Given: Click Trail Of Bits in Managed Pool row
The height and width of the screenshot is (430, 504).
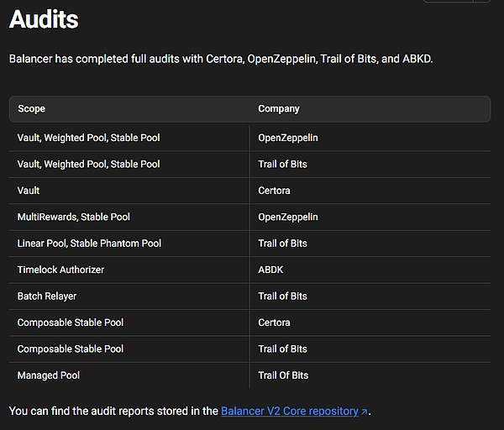Looking at the screenshot, I should click(x=283, y=375).
